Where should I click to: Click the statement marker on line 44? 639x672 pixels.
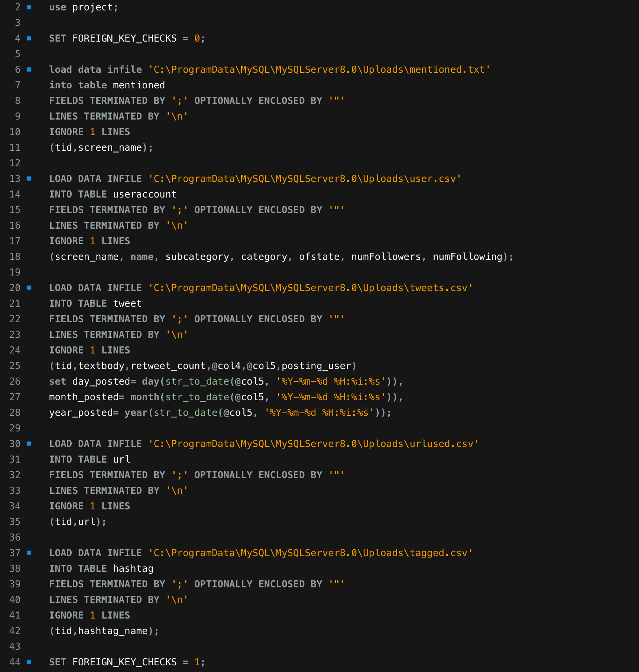29,662
